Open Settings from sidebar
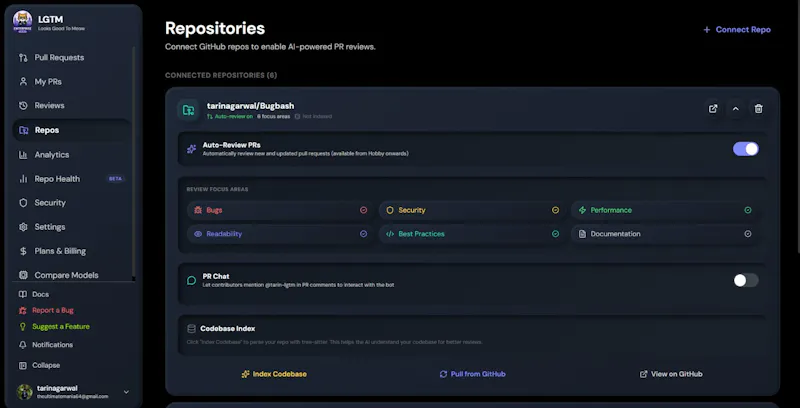Image resolution: width=800 pixels, height=408 pixels. pos(71,227)
